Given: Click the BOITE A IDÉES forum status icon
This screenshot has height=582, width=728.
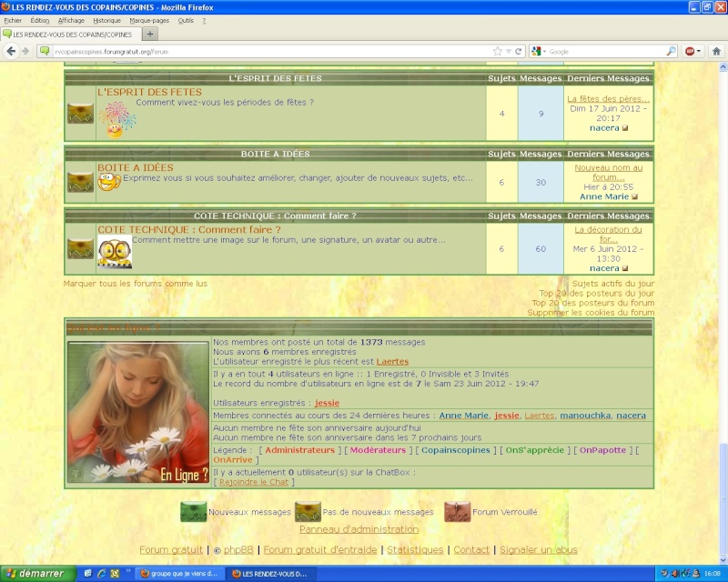Looking at the screenshot, I should 80,182.
